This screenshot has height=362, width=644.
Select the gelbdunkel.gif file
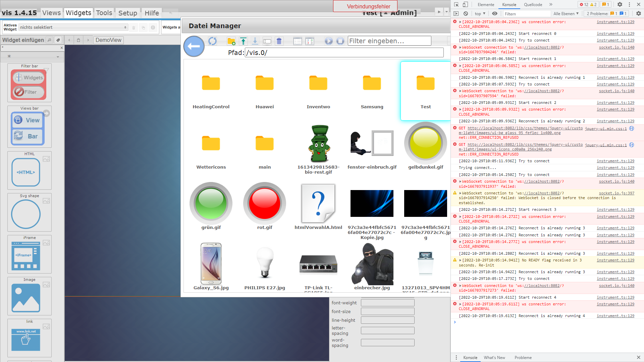426,146
